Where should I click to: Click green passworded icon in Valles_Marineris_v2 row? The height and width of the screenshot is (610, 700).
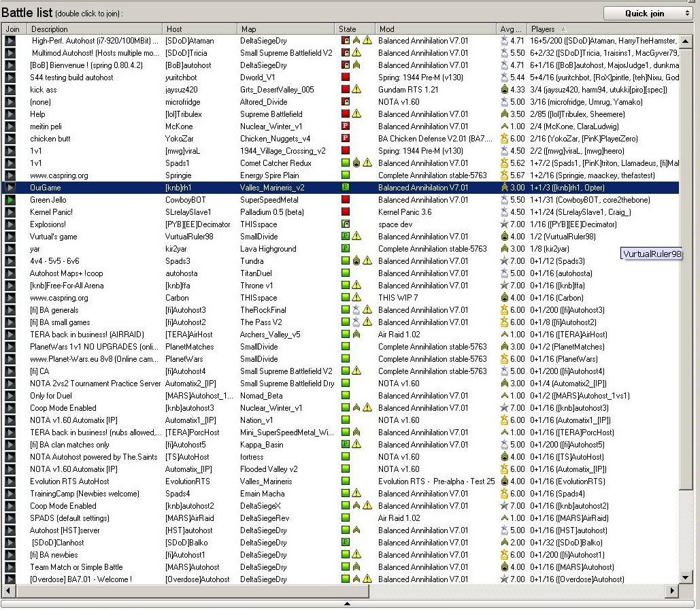345,187
